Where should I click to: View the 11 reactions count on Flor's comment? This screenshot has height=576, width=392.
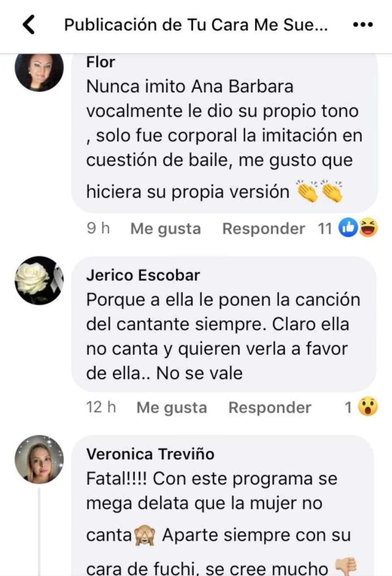point(325,228)
